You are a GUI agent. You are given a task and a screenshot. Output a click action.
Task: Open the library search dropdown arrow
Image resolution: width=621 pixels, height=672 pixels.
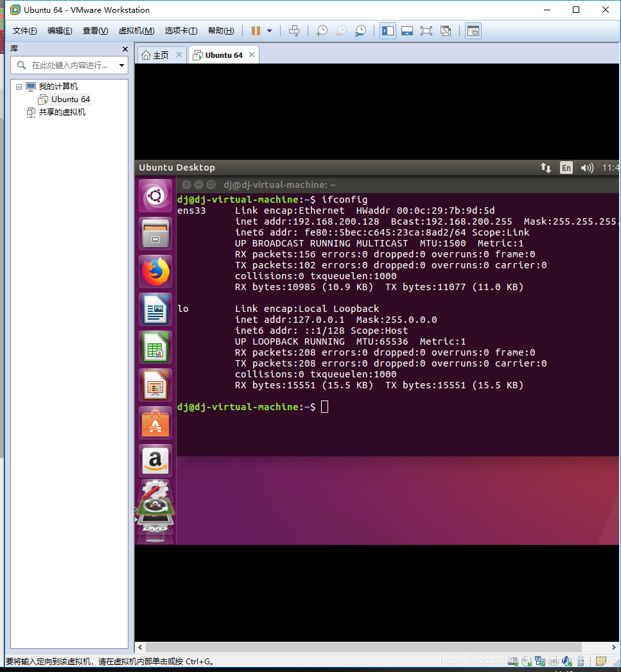[122, 65]
